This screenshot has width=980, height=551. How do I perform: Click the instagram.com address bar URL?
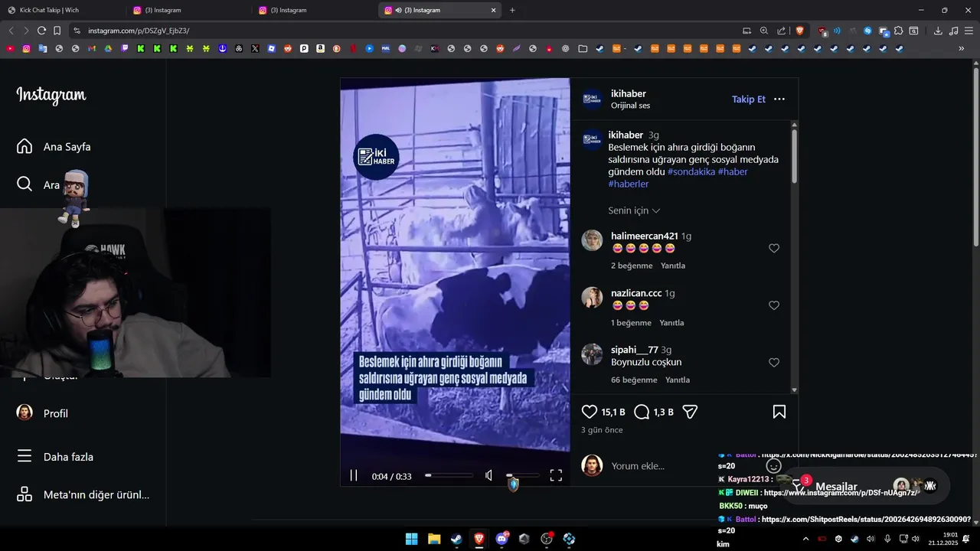tap(139, 31)
